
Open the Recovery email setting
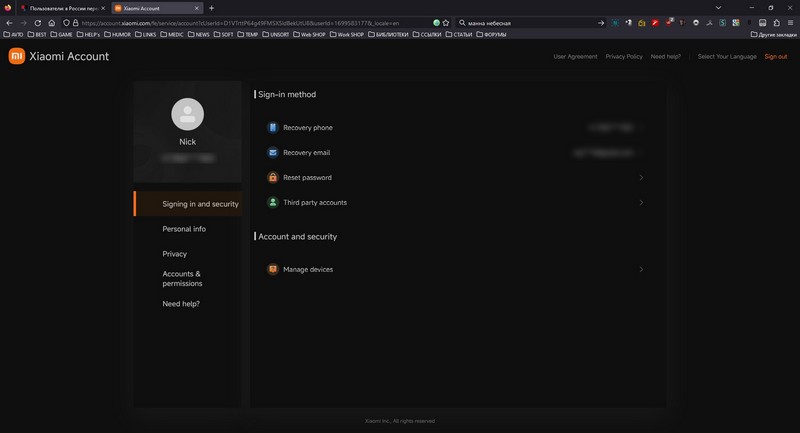[x=454, y=152]
